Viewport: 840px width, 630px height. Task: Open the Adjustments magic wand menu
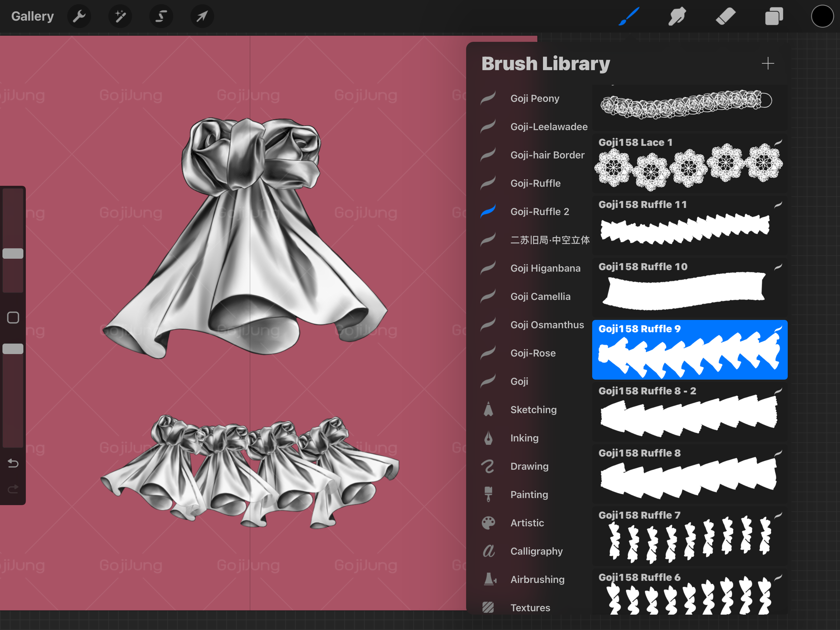tap(120, 16)
